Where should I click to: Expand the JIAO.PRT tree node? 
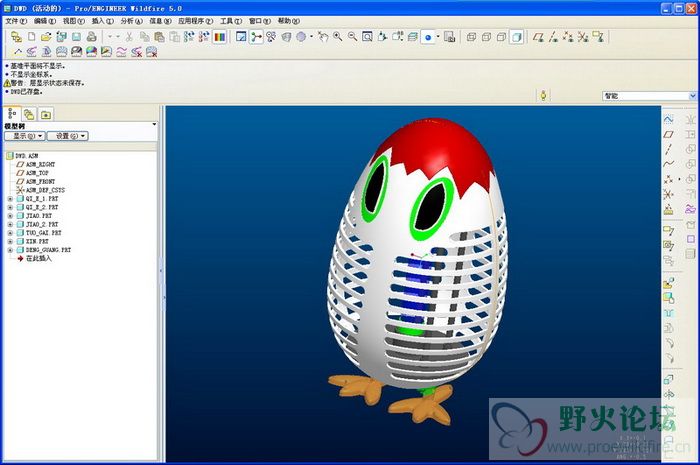click(10, 216)
